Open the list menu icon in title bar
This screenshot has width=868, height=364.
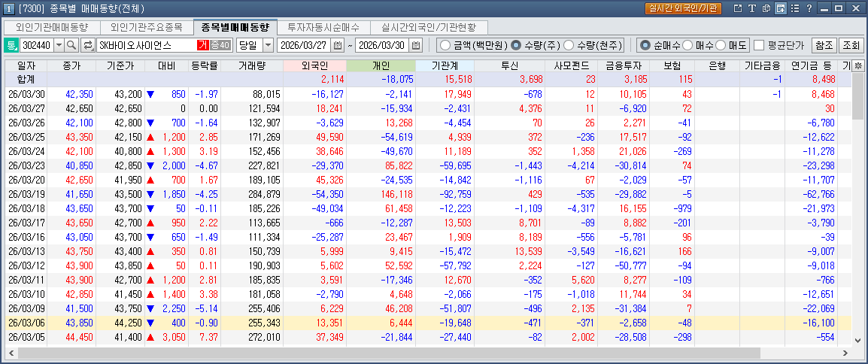[795, 8]
